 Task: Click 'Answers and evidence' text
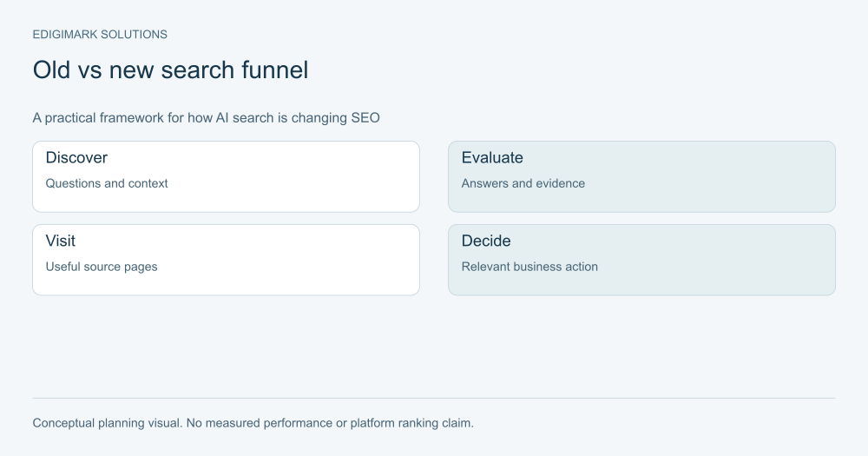click(523, 183)
